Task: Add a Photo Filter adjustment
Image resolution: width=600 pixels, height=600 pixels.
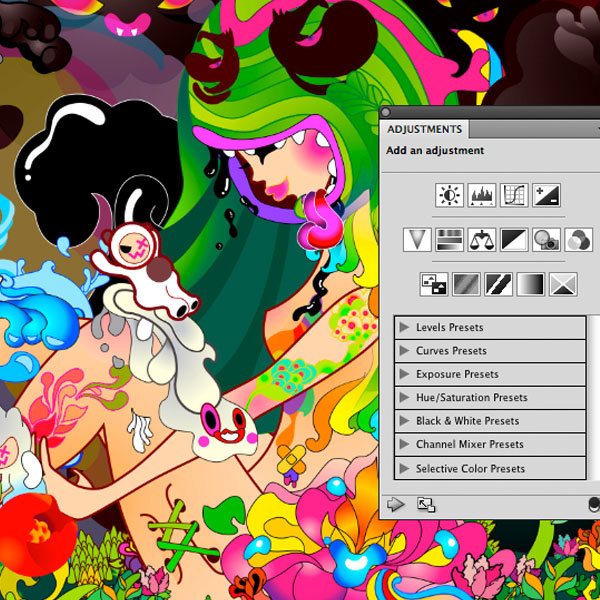Action: [x=546, y=240]
